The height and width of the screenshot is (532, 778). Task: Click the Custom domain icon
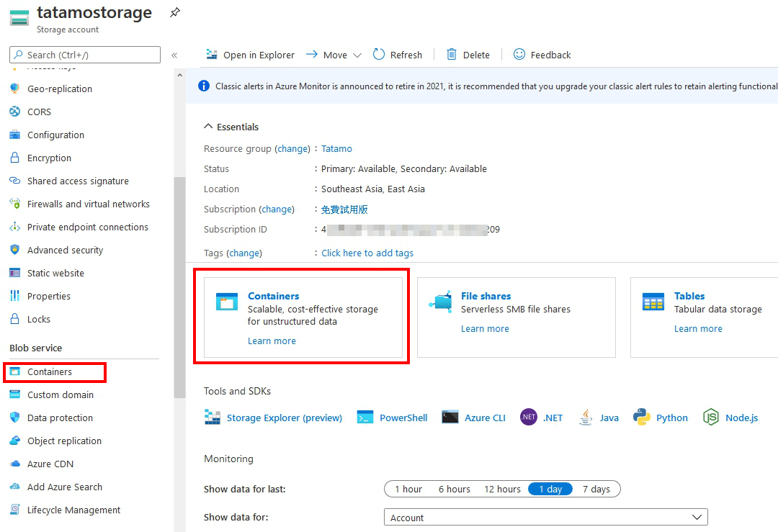15,395
